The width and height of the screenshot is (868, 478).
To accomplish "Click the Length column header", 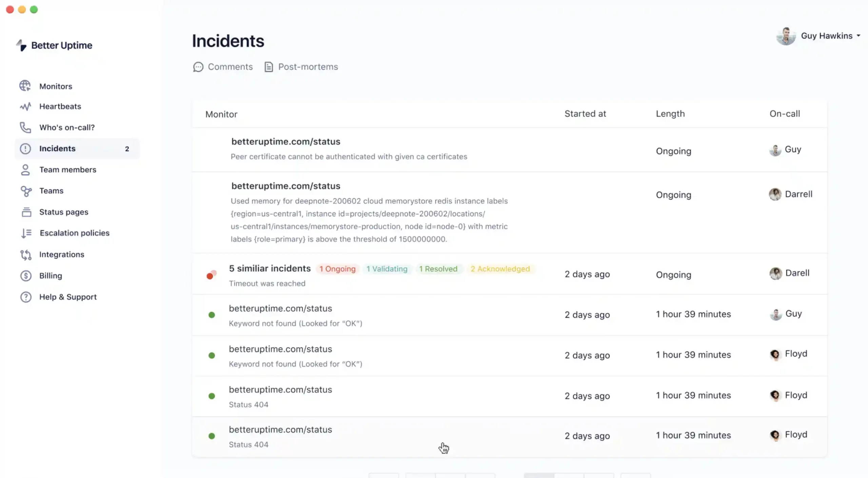I will click(x=670, y=114).
